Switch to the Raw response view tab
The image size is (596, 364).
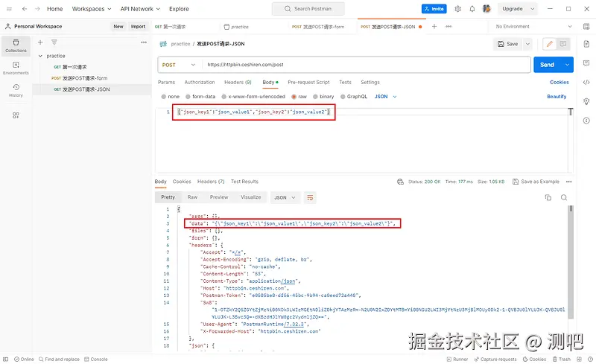point(192,197)
